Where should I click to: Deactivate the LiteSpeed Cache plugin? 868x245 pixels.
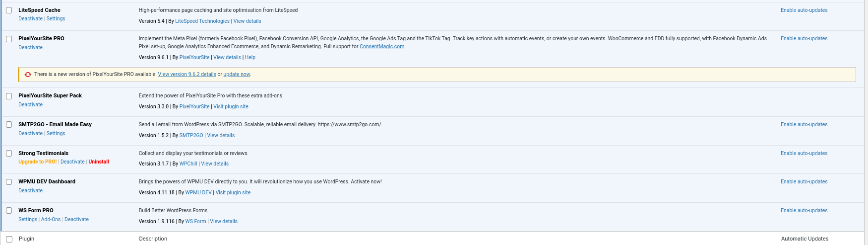click(x=30, y=19)
